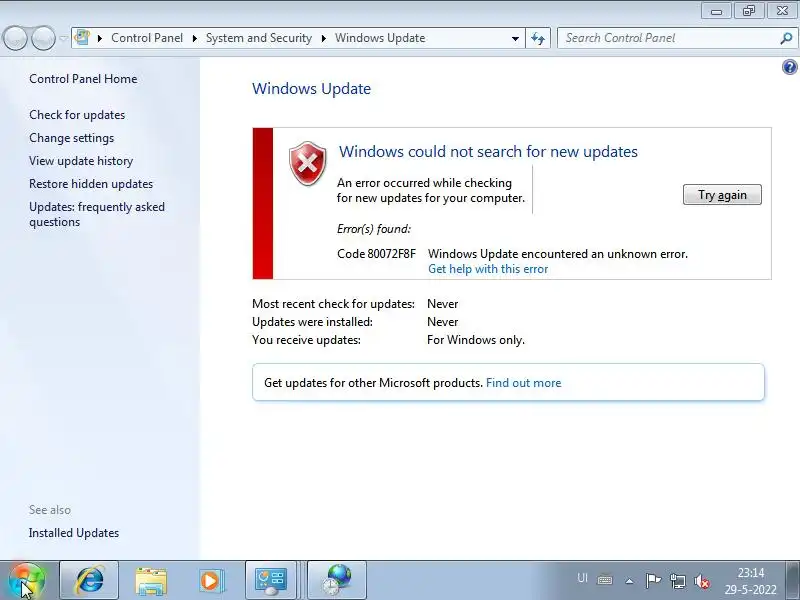Viewport: 800px width, 600px height.
Task: Open Installed Updates link
Action: pos(74,533)
